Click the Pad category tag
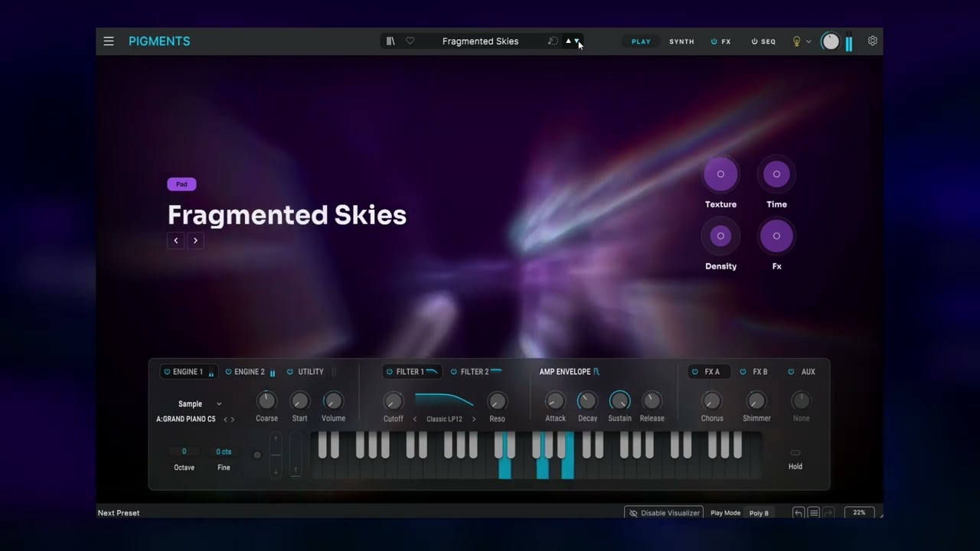Screen dimensions: 980x551 click(x=181, y=184)
